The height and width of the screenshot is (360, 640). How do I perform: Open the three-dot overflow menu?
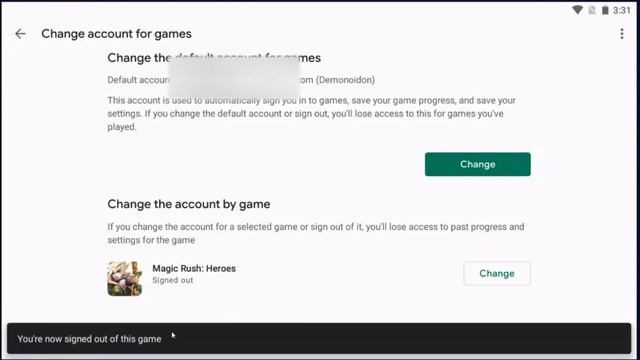point(622,34)
